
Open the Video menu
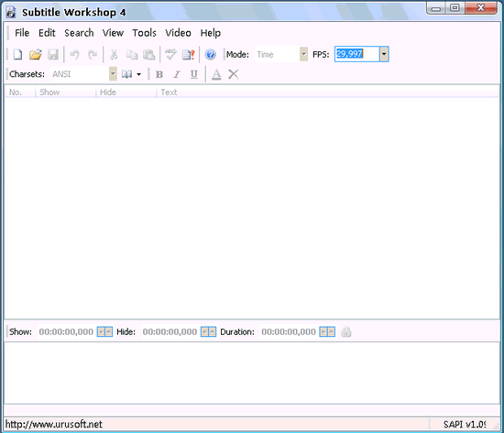178,33
